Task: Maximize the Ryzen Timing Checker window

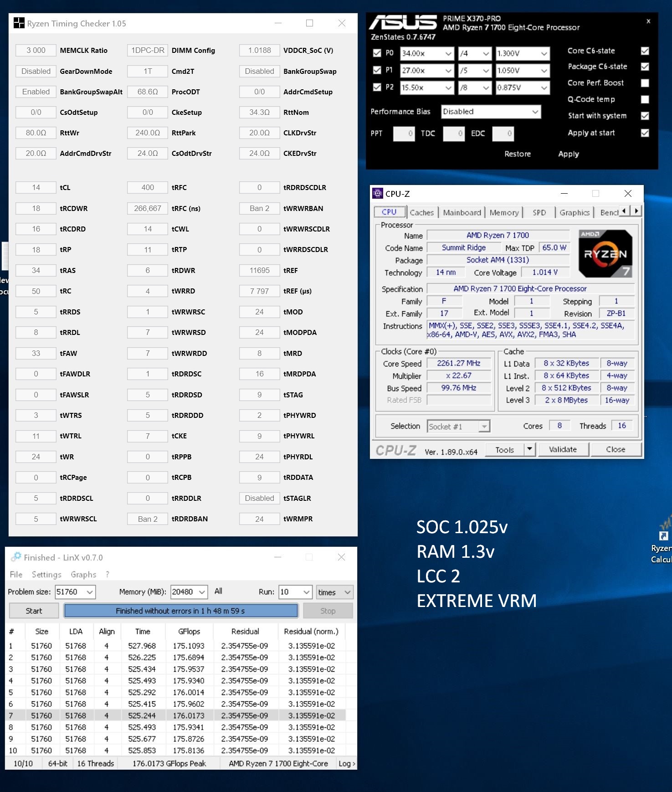Action: (x=309, y=23)
